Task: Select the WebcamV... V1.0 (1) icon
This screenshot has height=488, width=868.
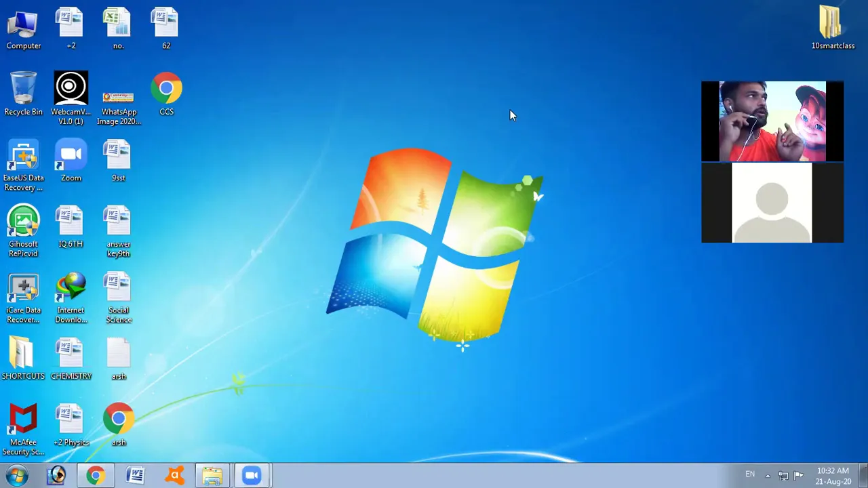Action: click(x=71, y=98)
